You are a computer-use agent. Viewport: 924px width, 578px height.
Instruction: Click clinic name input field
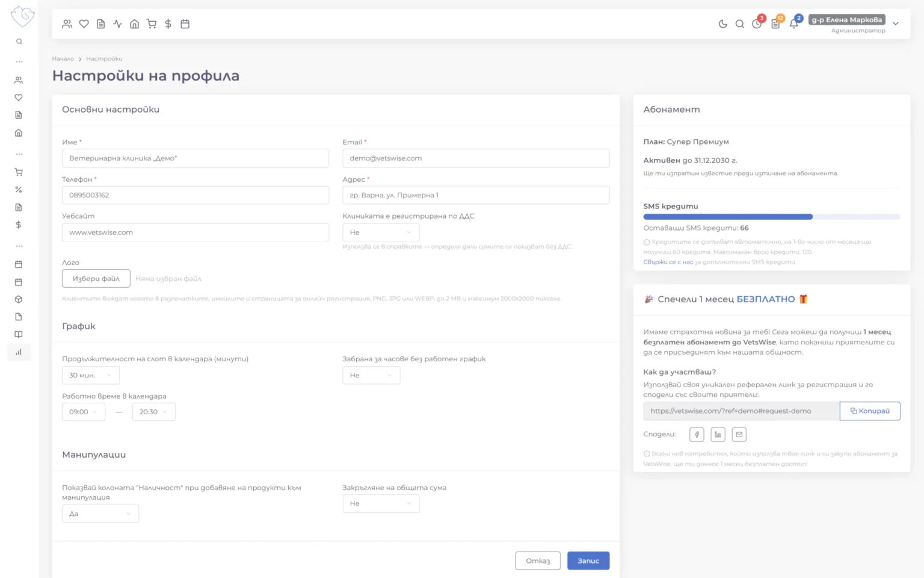[196, 158]
